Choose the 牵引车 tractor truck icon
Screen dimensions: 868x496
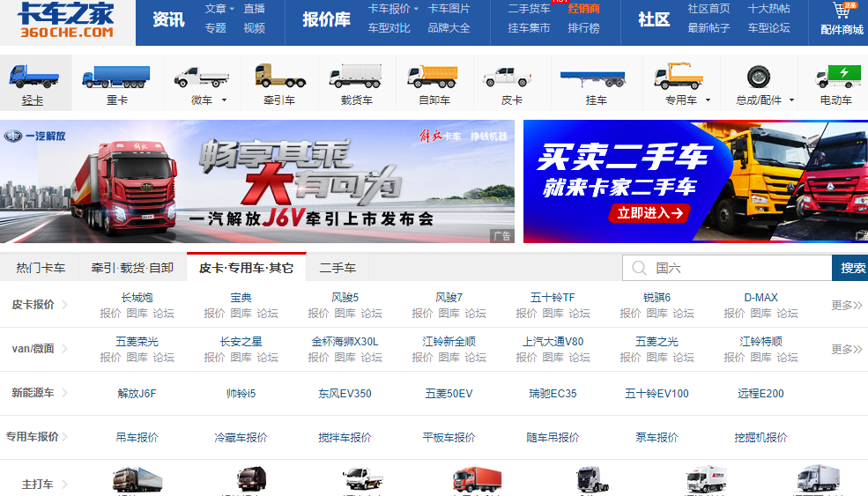click(280, 76)
